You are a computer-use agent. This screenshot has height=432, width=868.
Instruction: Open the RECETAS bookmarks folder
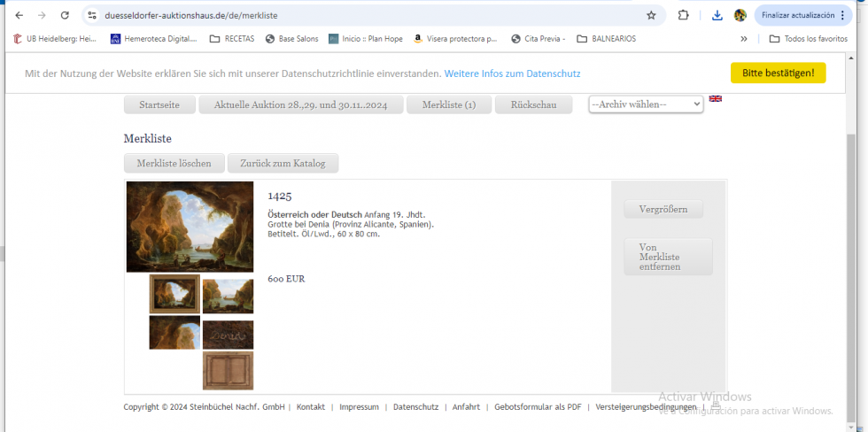[x=232, y=39]
